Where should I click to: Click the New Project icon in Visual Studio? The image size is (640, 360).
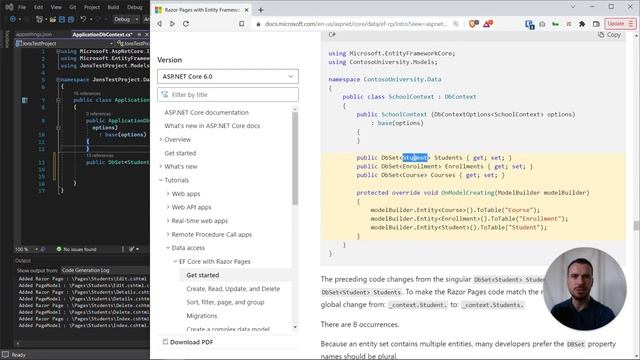coord(40,19)
